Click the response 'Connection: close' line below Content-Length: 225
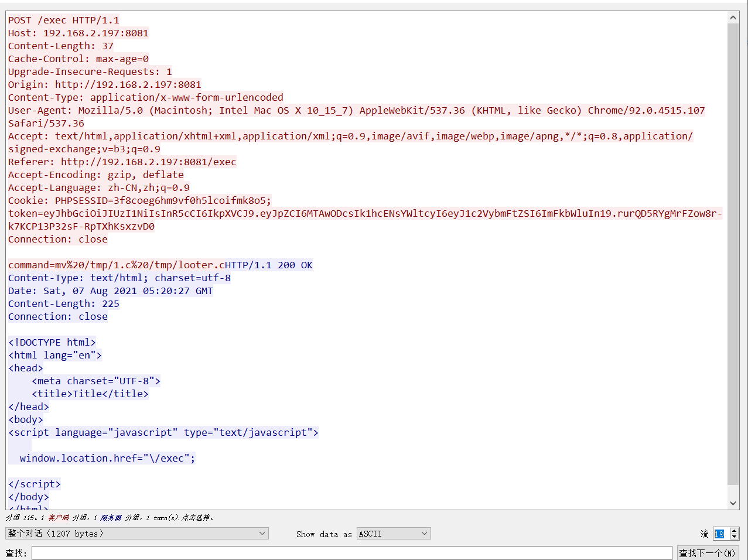748x560 pixels. 58,316
